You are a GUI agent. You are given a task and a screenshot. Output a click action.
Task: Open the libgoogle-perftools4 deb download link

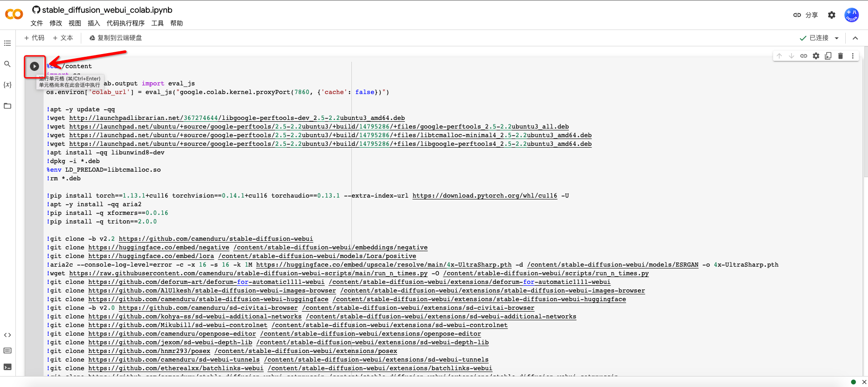[330, 144]
